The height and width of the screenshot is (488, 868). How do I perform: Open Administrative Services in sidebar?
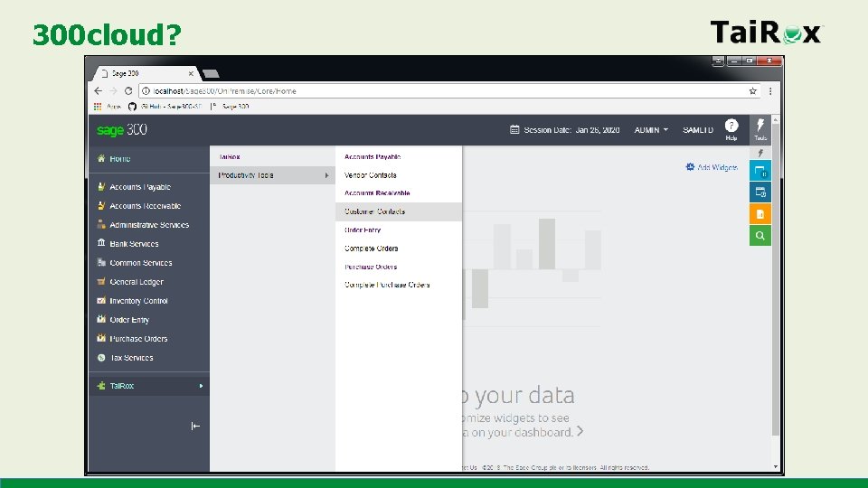coord(148,225)
